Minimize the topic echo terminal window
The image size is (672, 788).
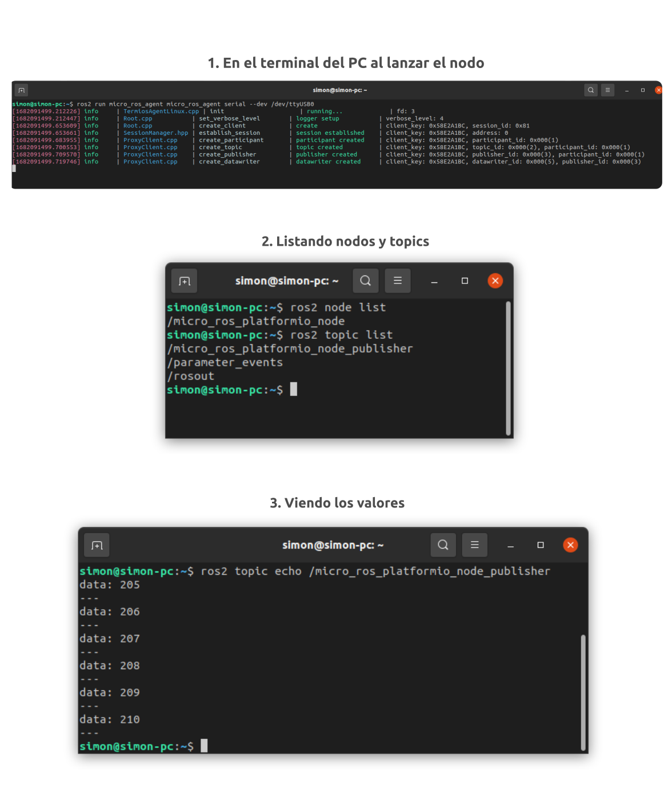[x=511, y=546]
